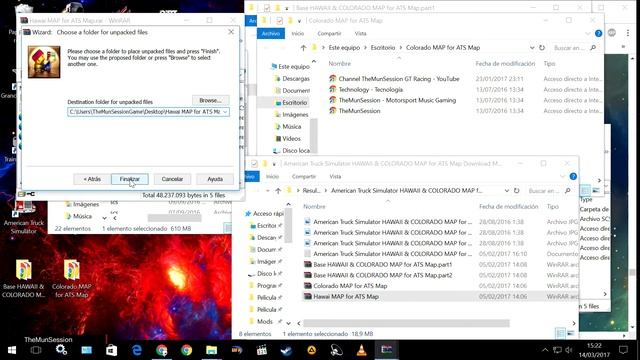This screenshot has height=360, width=640.
Task: Open Steam on the taskbar
Action: click(x=286, y=350)
